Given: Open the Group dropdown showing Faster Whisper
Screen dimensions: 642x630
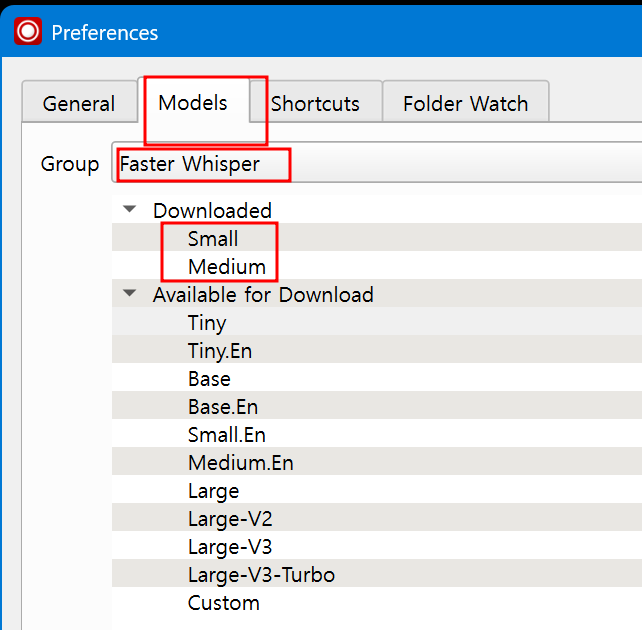Looking at the screenshot, I should [377, 163].
